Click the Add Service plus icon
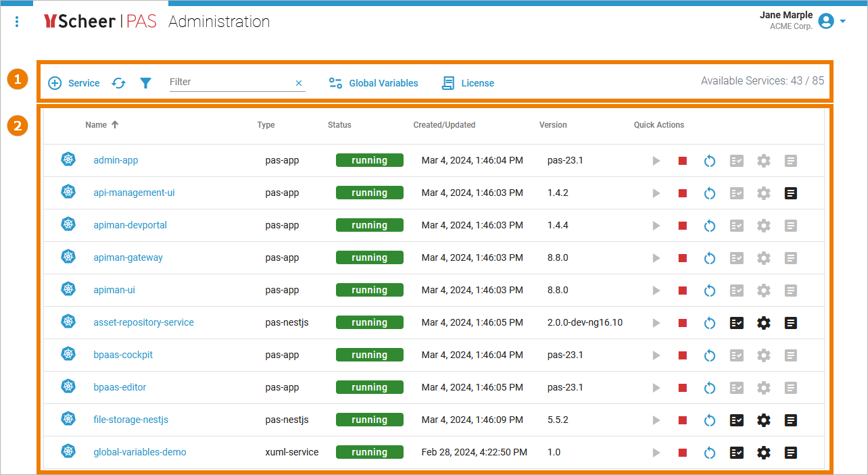 point(55,82)
